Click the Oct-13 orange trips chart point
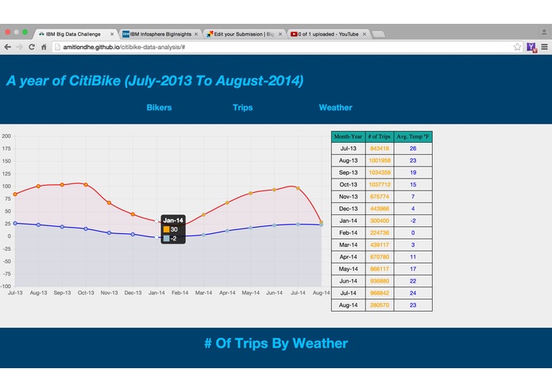 pos(86,184)
